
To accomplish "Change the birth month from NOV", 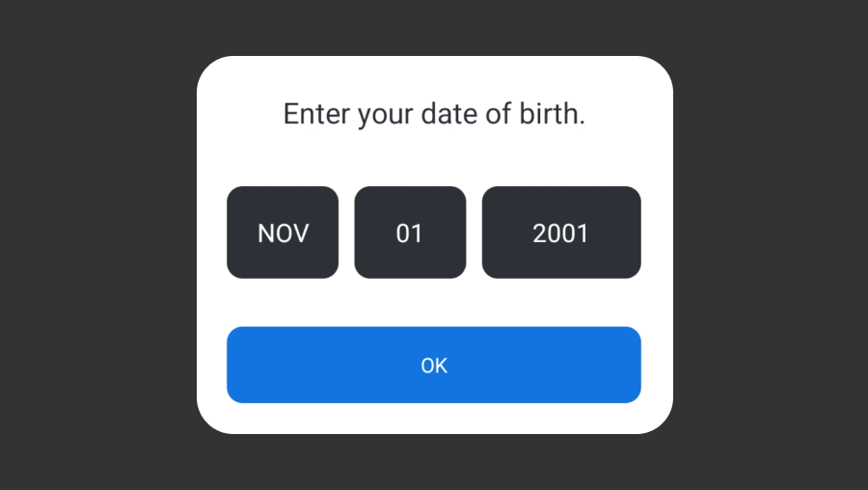I will (283, 232).
